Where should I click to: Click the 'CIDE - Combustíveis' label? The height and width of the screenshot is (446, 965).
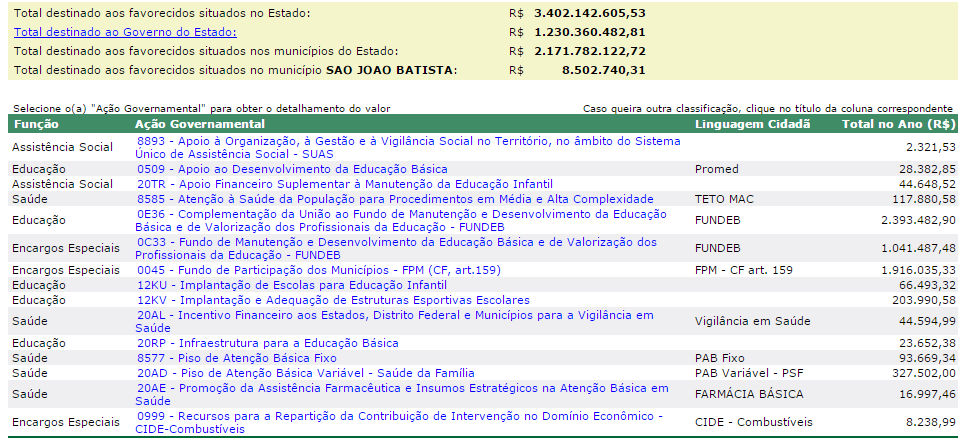point(753,423)
